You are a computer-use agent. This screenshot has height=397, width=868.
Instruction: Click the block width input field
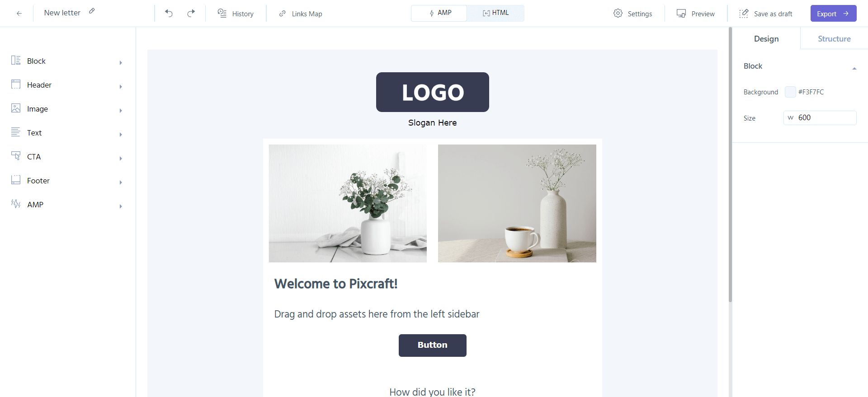[820, 117]
